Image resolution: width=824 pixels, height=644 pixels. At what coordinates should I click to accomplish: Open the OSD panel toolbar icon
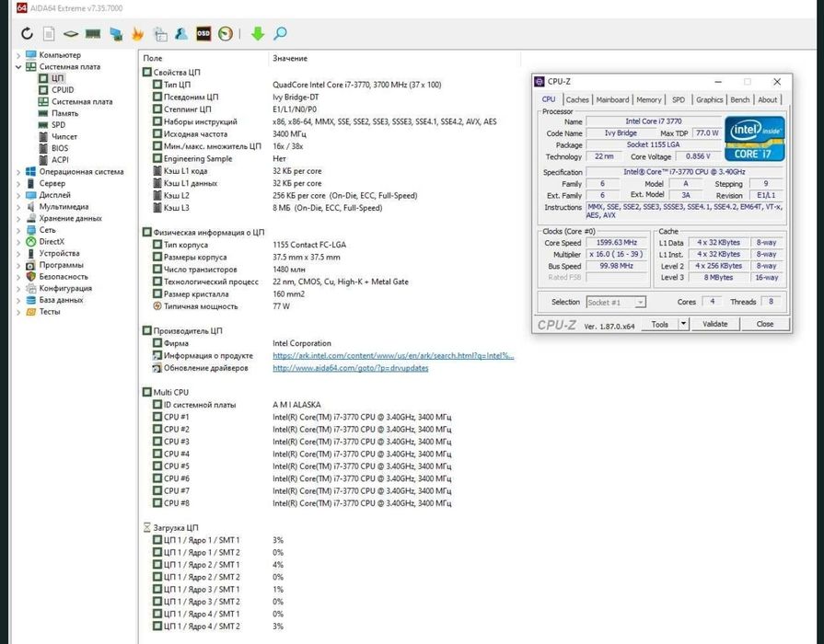tap(203, 34)
